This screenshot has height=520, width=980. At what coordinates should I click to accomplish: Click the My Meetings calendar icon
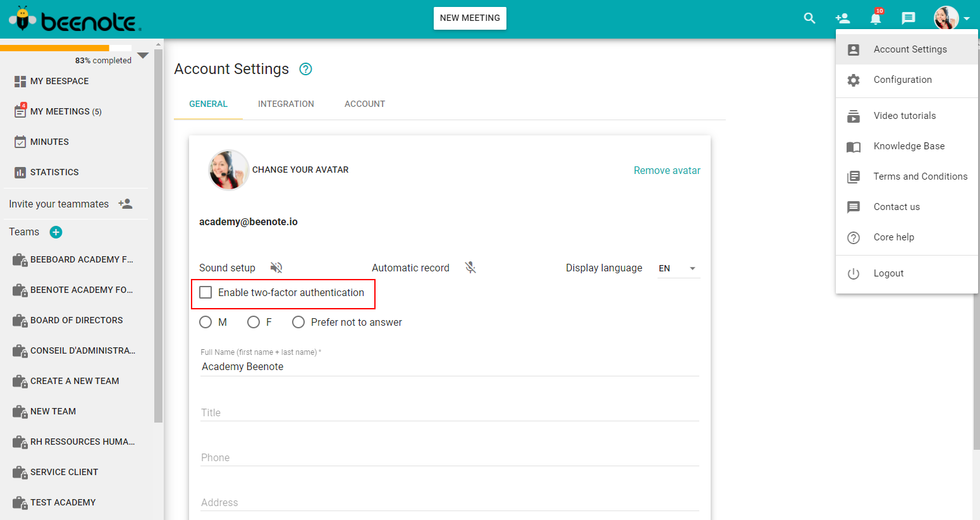pos(20,111)
